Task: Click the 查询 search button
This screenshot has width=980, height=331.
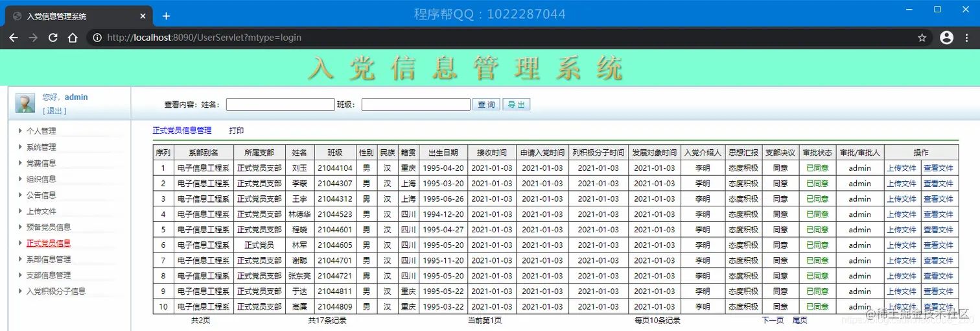Action: click(486, 104)
